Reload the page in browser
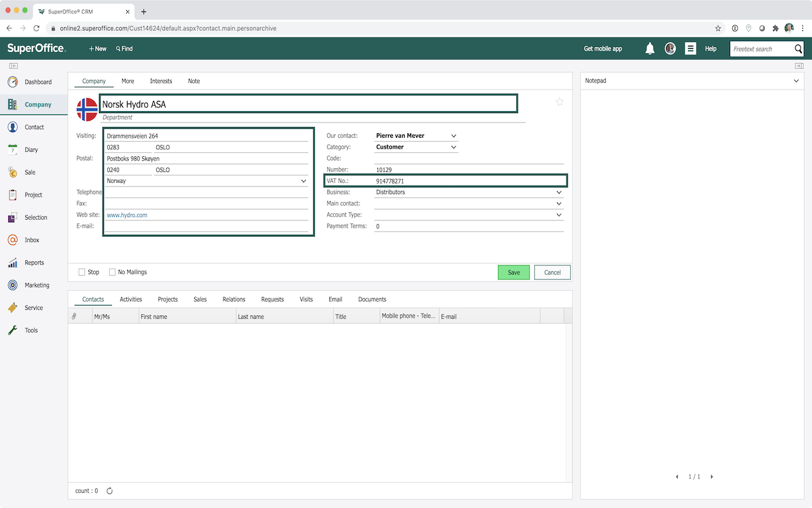 (36, 28)
